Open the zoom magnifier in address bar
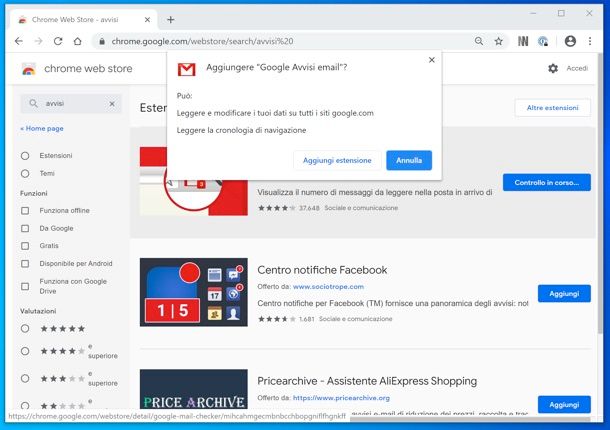This screenshot has height=430, width=610. point(479,41)
